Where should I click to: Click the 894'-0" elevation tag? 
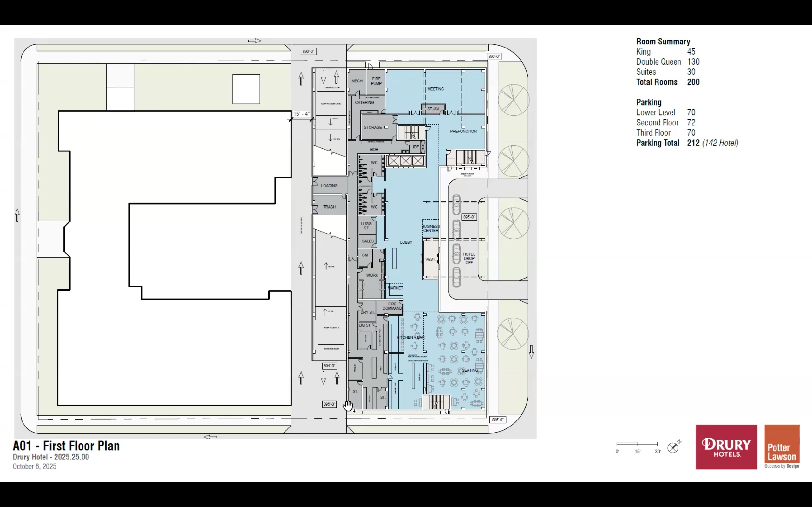point(329,365)
